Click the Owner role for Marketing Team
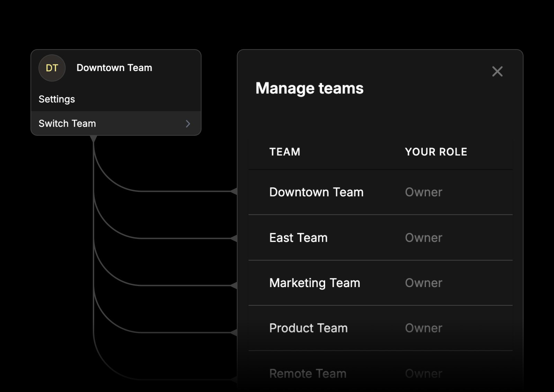 [423, 283]
